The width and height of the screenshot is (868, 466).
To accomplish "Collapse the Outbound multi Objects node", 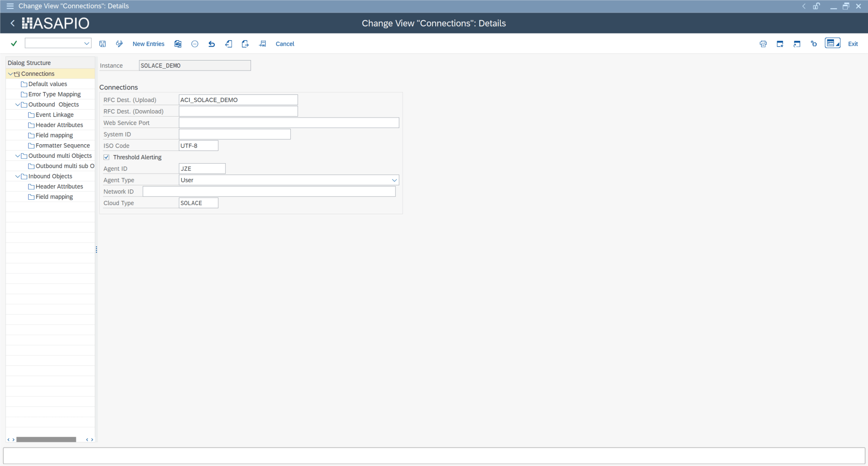I will [18, 156].
